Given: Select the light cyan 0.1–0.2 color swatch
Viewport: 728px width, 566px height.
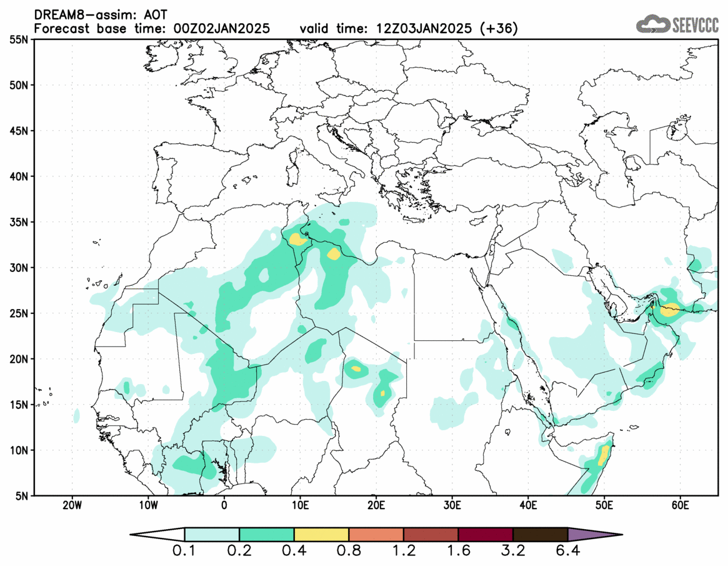Looking at the screenshot, I should pyautogui.click(x=212, y=534).
